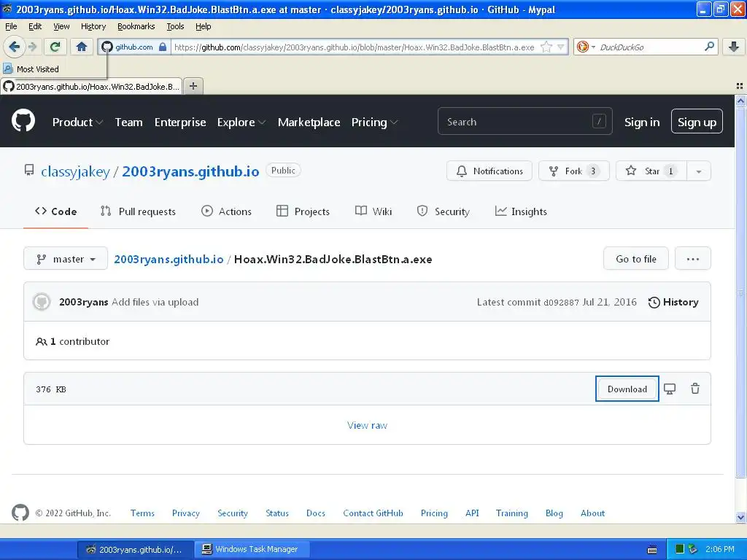The width and height of the screenshot is (747, 560).
Task: Click the GitHub Octocat logo in header
Action: coord(23,120)
